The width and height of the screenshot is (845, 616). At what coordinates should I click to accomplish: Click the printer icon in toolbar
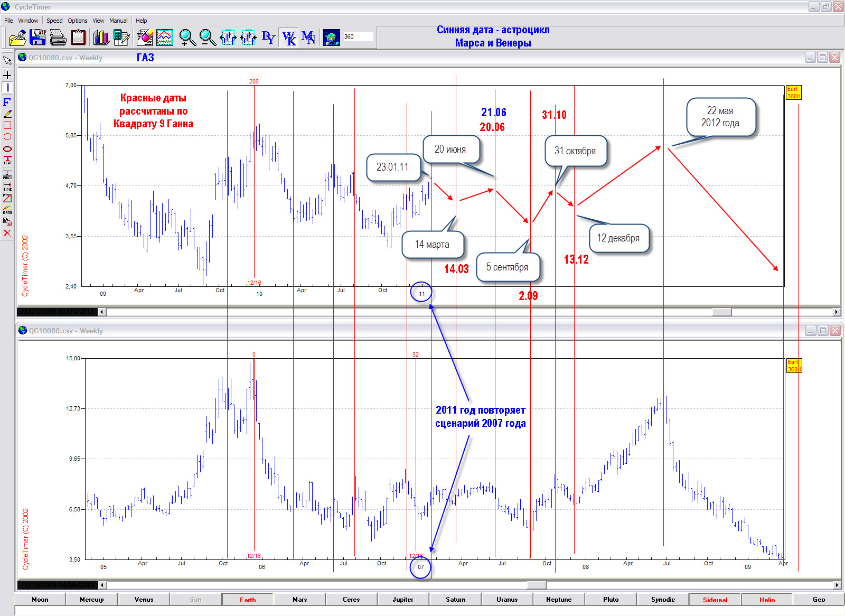58,38
